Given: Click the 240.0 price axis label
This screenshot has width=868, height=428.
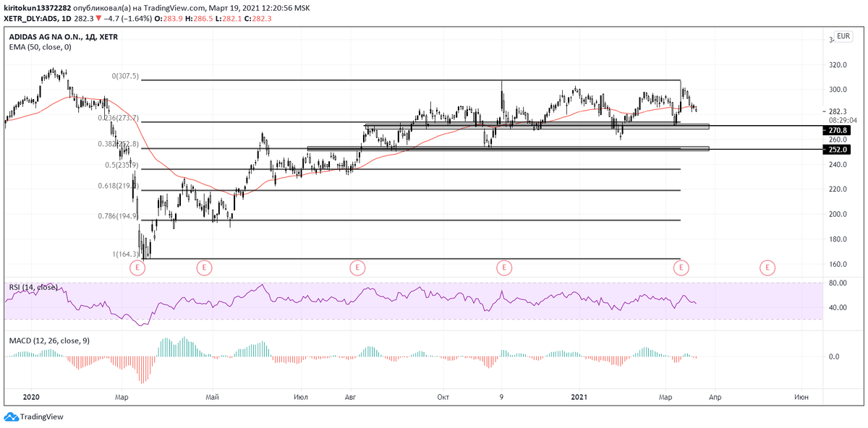Looking at the screenshot, I should pos(838,164).
